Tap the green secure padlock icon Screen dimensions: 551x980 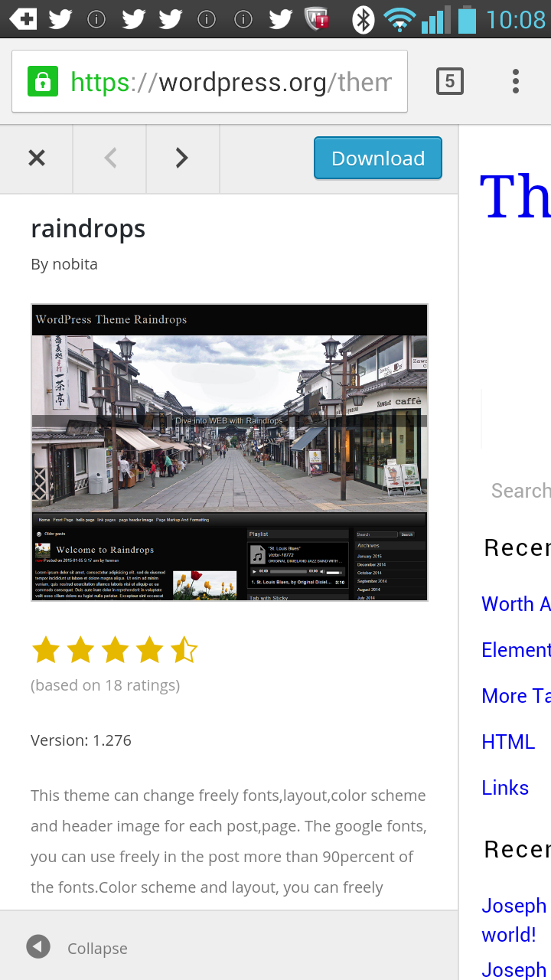[x=42, y=81]
